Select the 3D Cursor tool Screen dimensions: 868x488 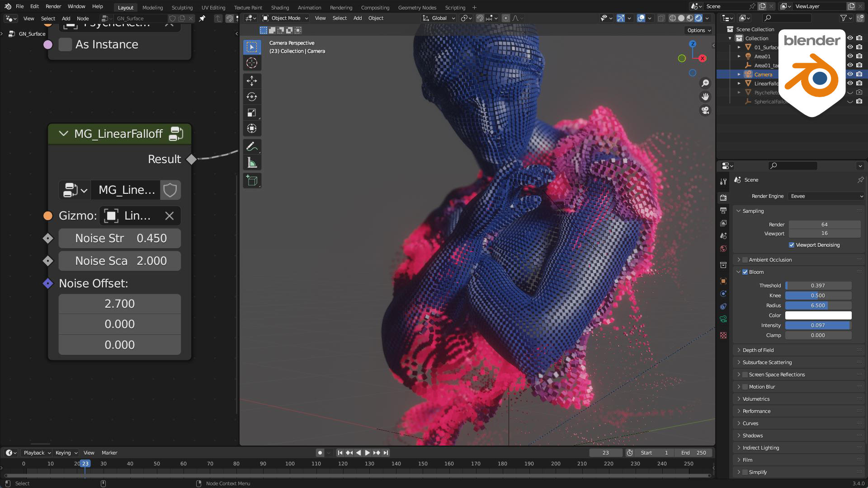pyautogui.click(x=252, y=63)
